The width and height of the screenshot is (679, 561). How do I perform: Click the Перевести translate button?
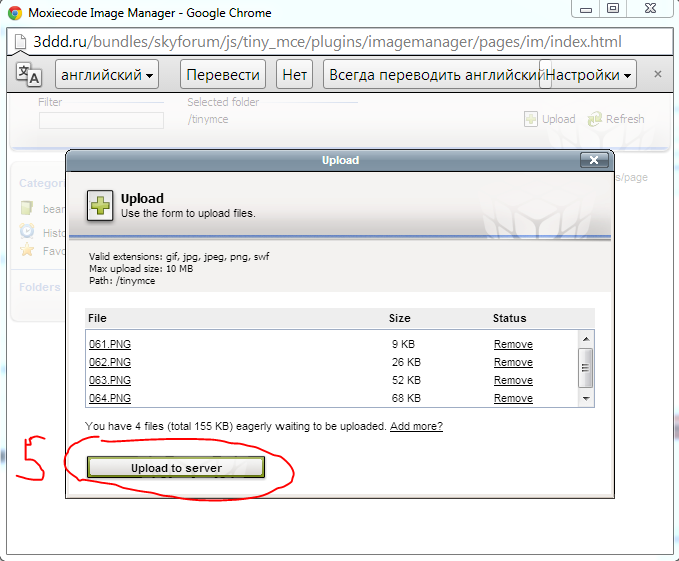223,74
